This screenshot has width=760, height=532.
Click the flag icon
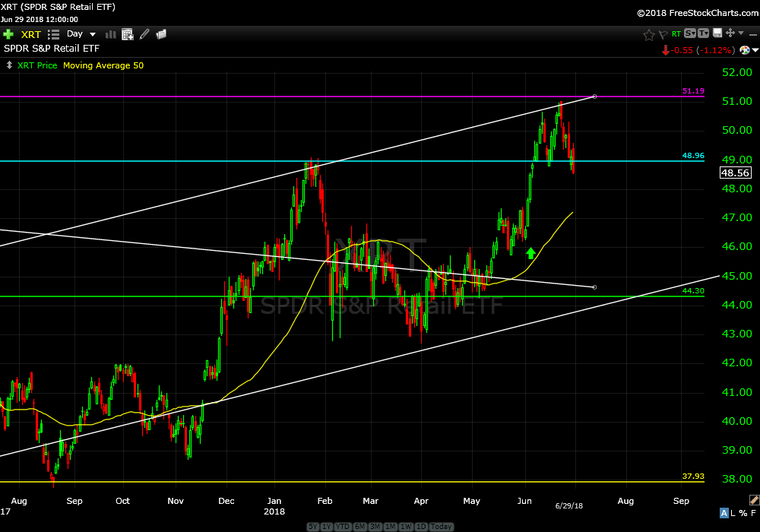click(x=663, y=34)
